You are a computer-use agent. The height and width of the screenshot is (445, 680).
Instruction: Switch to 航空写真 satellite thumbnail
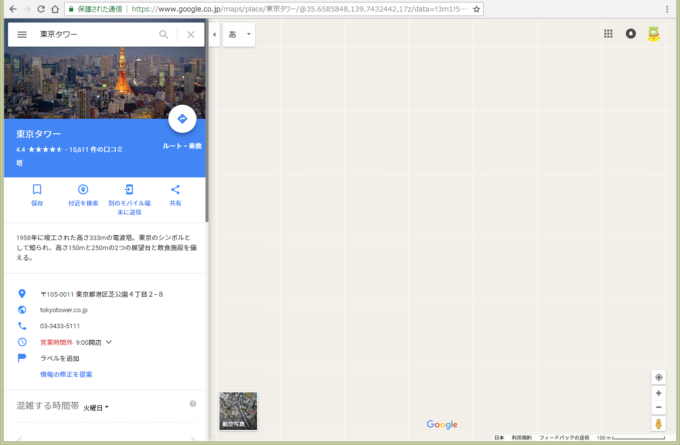[x=238, y=411]
